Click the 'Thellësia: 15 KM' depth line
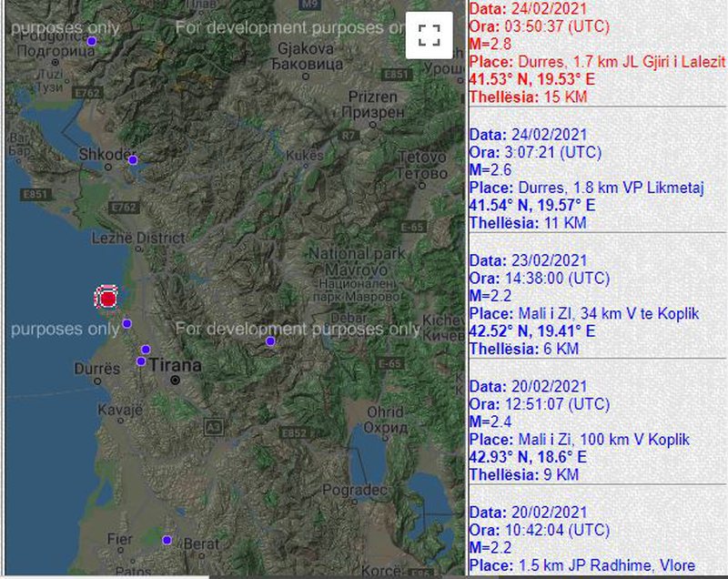The height and width of the screenshot is (579, 728). coord(529,97)
